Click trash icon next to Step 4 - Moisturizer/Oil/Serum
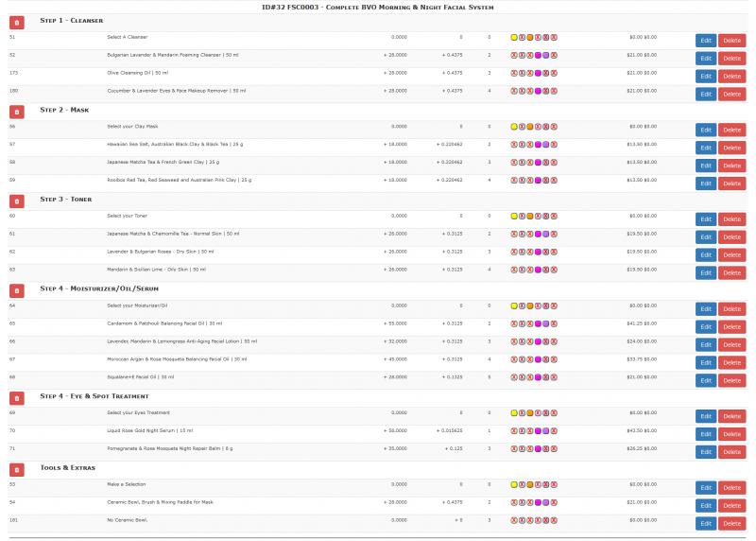 [17, 290]
